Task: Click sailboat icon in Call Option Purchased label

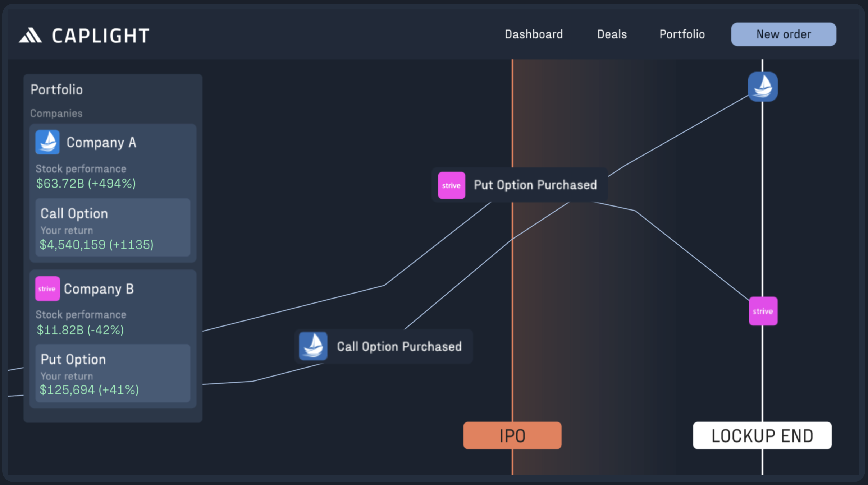Action: point(313,346)
